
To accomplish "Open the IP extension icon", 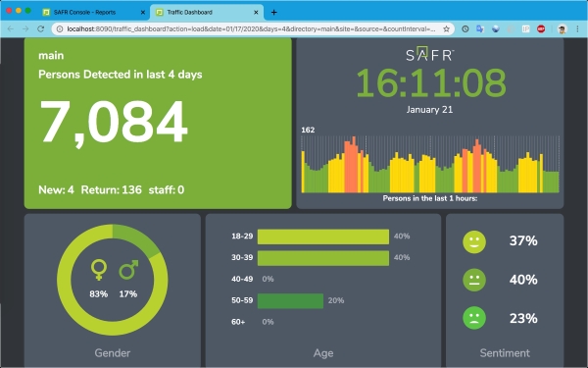I will tap(525, 28).
